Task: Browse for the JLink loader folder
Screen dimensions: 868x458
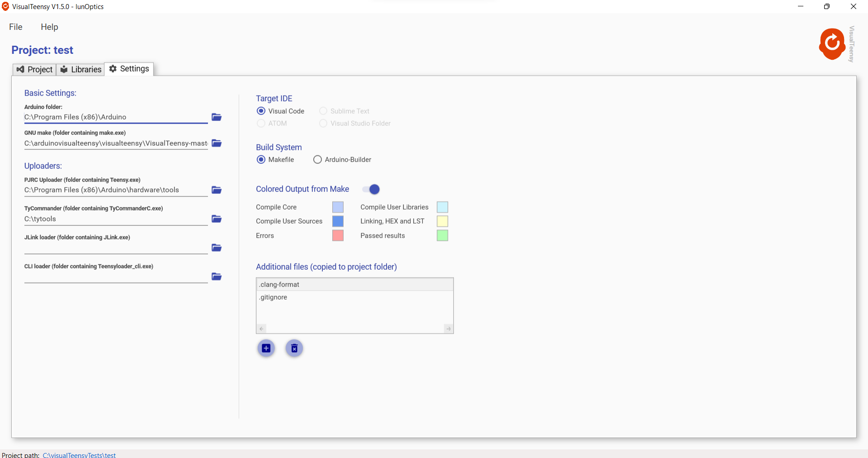Action: coord(217,248)
